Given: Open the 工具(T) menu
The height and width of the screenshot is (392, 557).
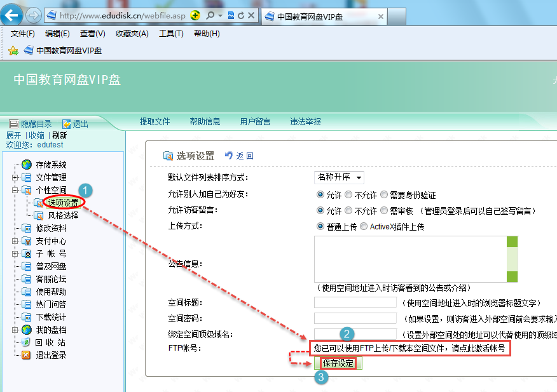Looking at the screenshot, I should click(171, 34).
